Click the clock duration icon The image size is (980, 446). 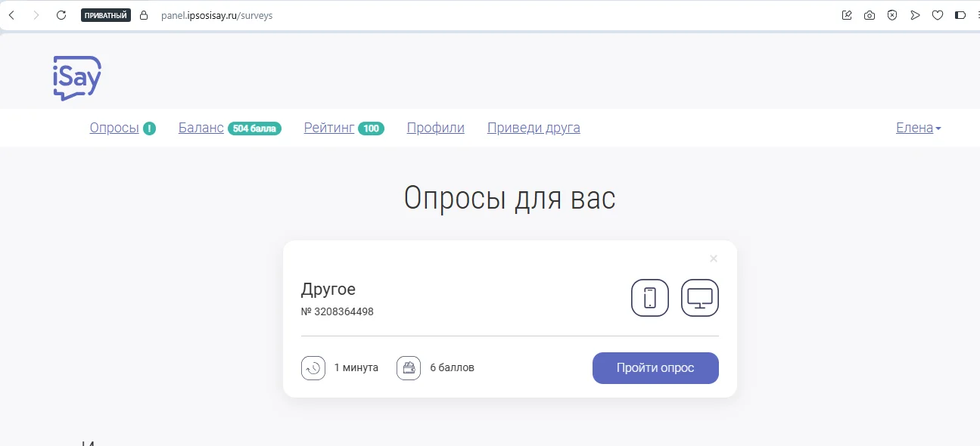pyautogui.click(x=313, y=368)
